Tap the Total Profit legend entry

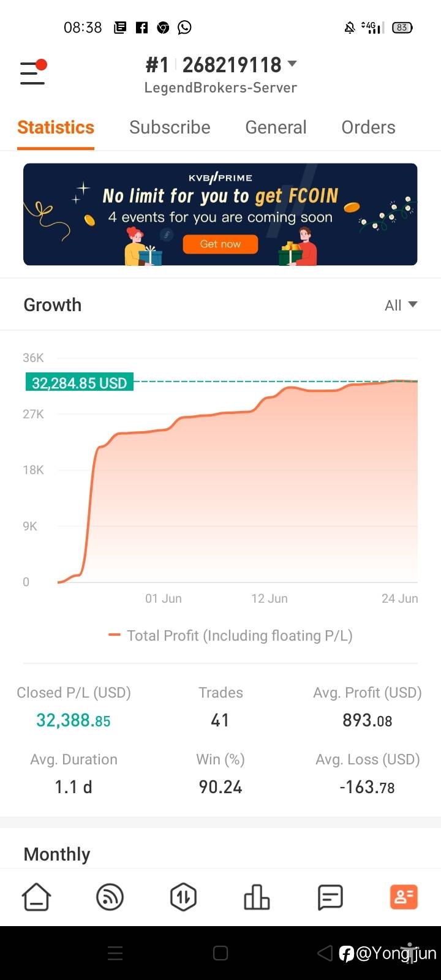click(x=230, y=636)
